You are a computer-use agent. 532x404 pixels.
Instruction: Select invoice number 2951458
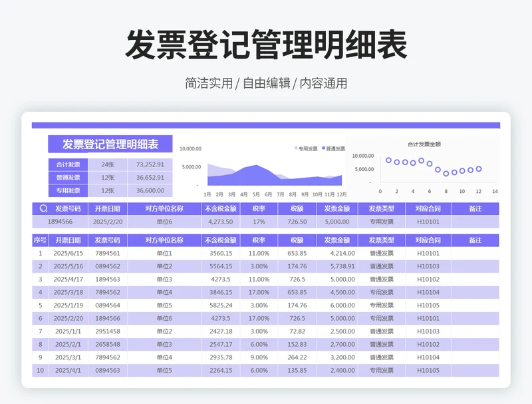point(108,331)
